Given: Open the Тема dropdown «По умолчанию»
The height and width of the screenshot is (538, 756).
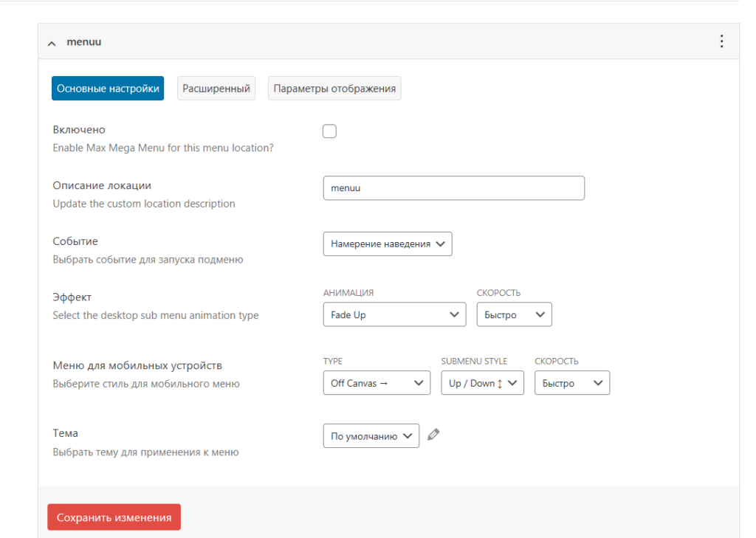Looking at the screenshot, I should tap(371, 436).
